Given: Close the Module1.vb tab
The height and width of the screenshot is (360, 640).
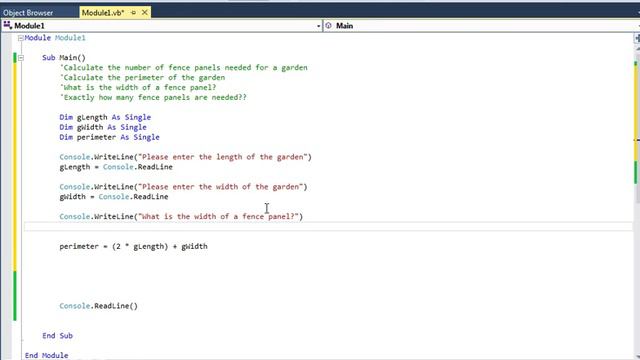Looking at the screenshot, I should tap(144, 13).
